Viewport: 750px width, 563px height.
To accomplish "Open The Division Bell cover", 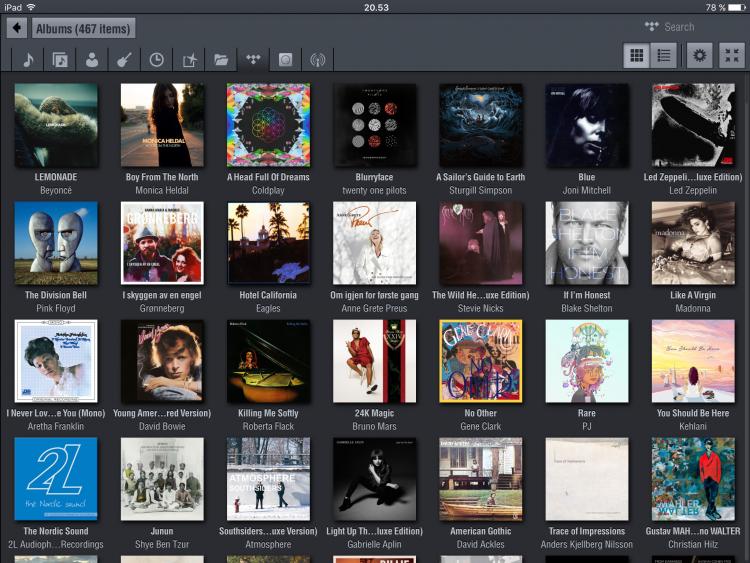I will (56, 243).
